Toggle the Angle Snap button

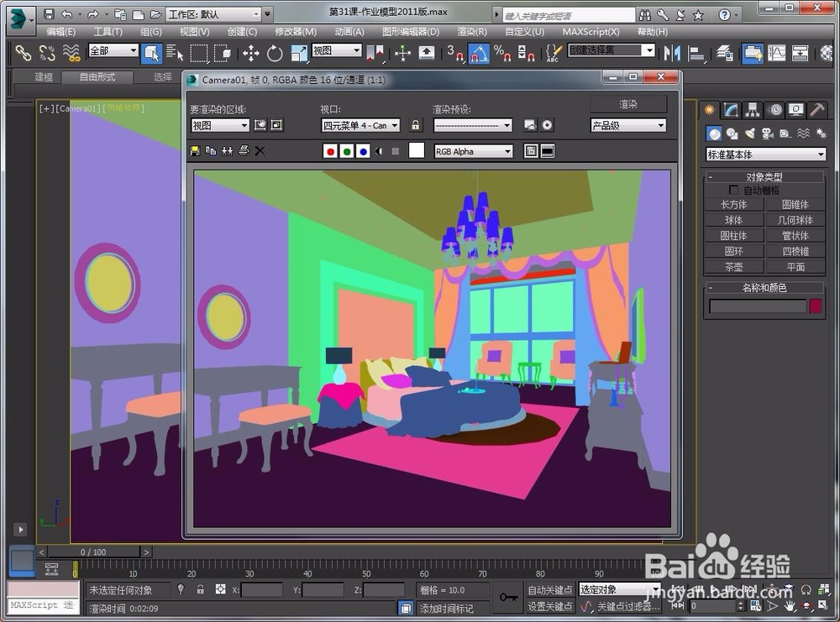[479, 53]
